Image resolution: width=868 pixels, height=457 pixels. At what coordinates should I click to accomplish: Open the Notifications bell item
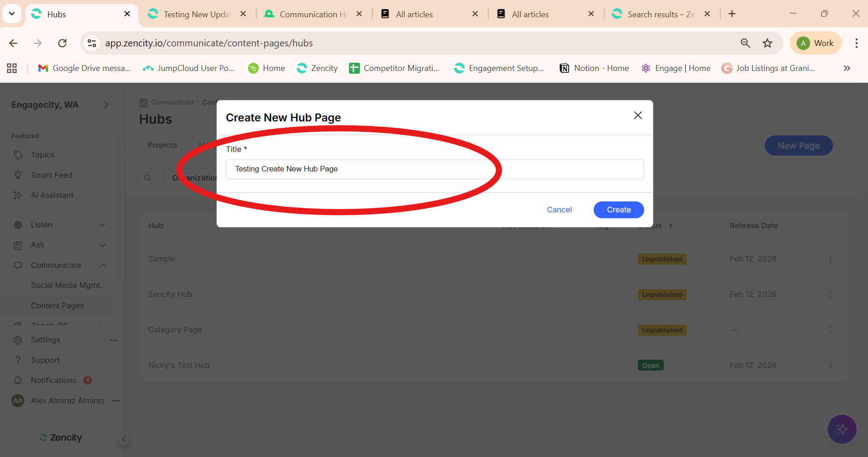pyautogui.click(x=53, y=380)
